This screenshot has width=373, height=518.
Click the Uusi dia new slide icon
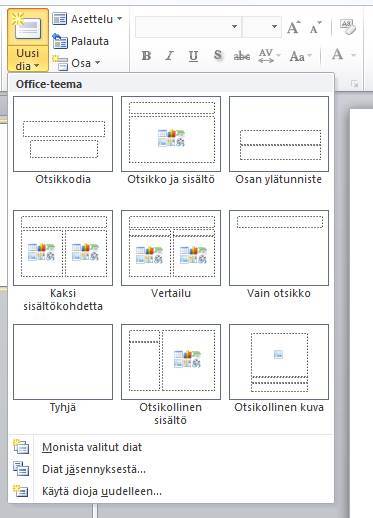[x=27, y=27]
